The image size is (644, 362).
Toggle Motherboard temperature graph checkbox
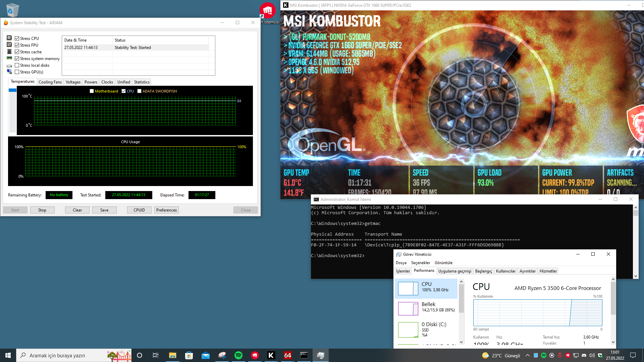pyautogui.click(x=92, y=91)
